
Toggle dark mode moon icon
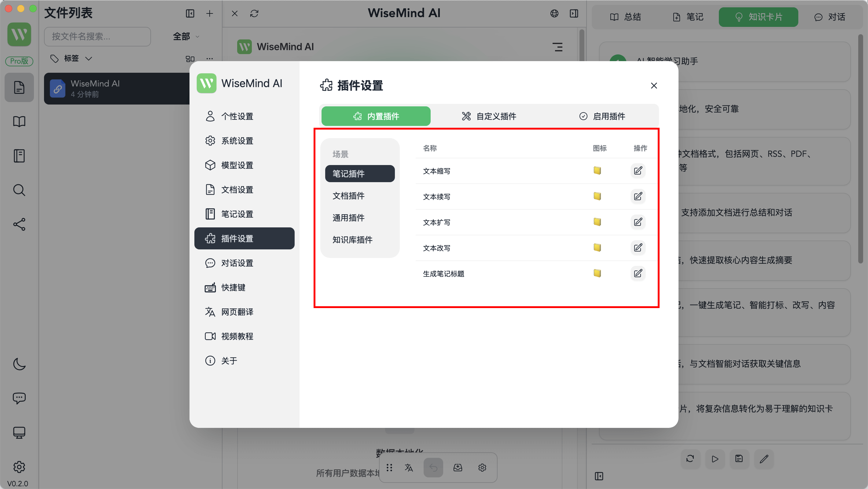tap(19, 364)
